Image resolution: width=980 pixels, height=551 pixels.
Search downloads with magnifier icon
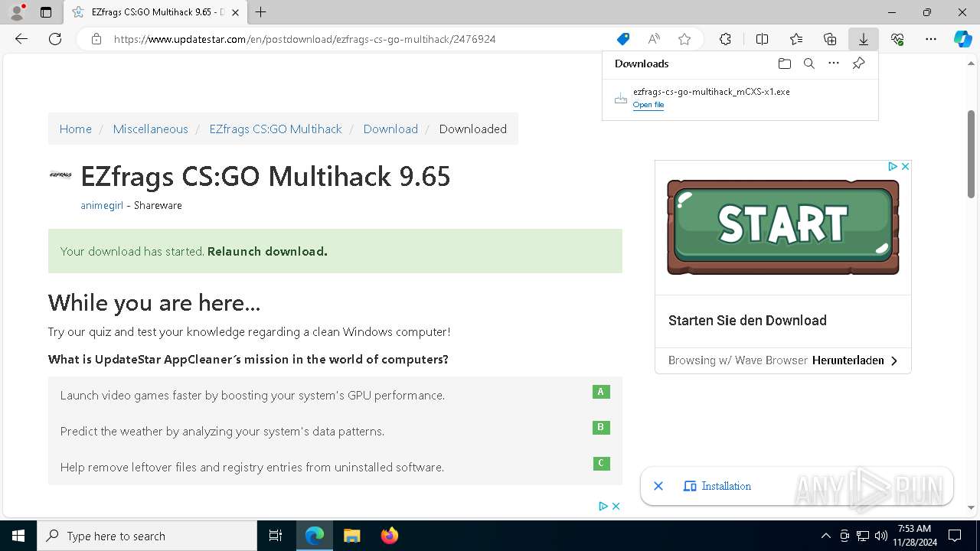[x=809, y=64]
